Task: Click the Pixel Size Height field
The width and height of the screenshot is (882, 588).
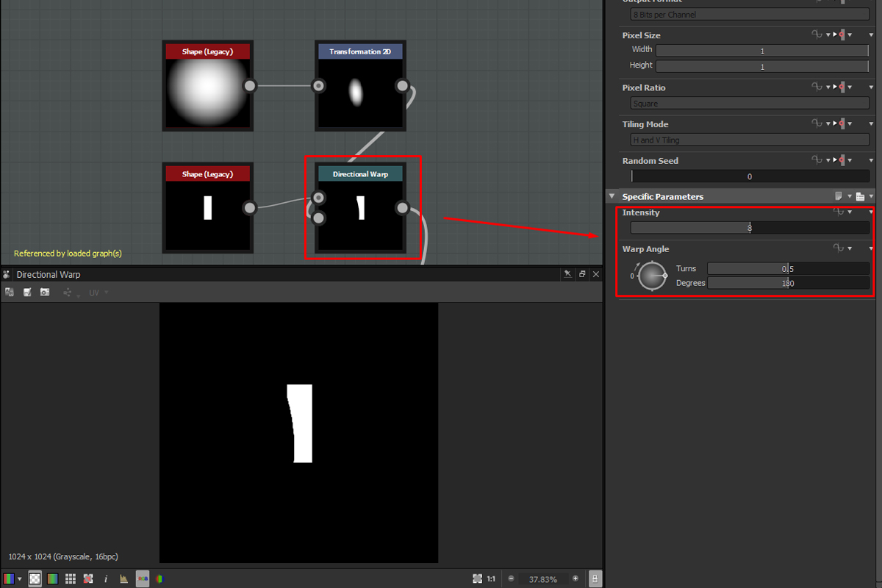Action: point(762,66)
